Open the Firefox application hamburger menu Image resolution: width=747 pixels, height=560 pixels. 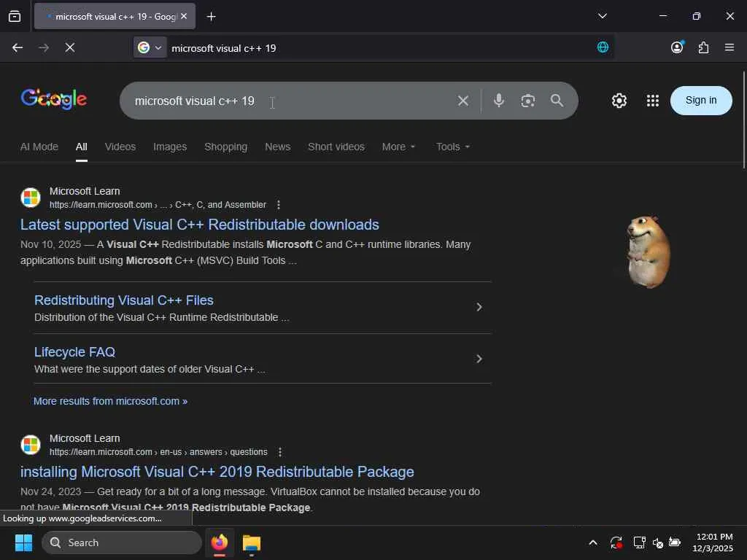click(x=729, y=47)
